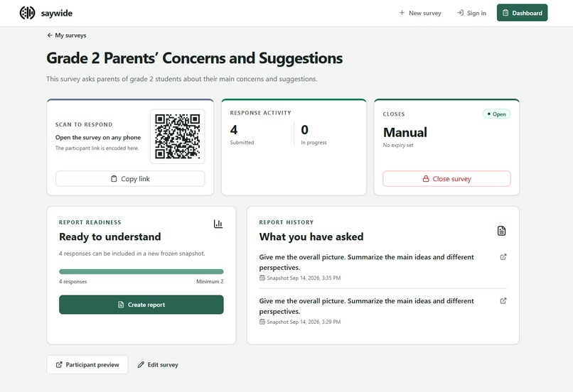Click the survey title heading
This screenshot has width=573, height=392.
coord(194,58)
